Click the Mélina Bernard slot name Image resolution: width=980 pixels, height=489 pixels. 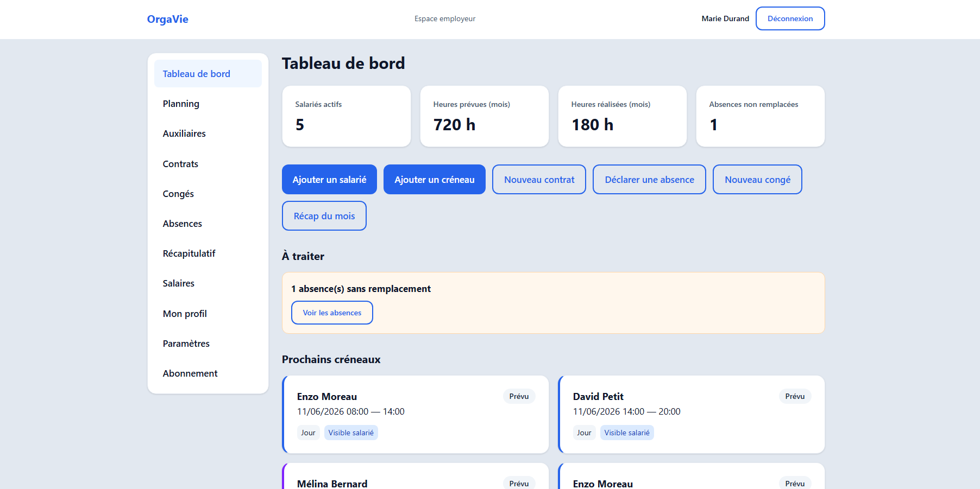pos(332,484)
